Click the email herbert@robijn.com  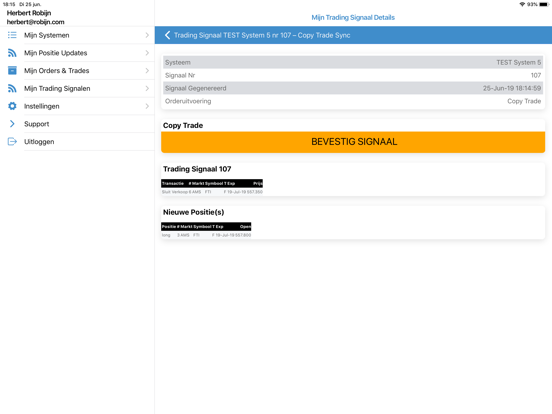pos(36,22)
